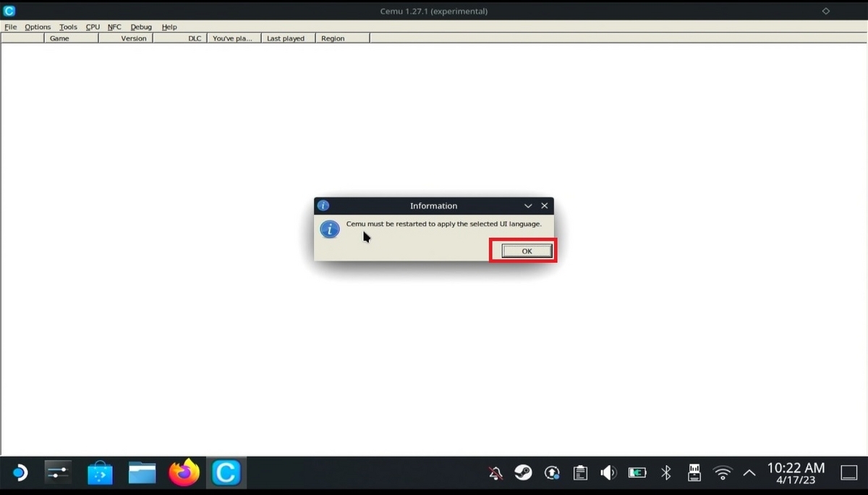Image resolution: width=868 pixels, height=495 pixels.
Task: Sort by Last played column
Action: (288, 38)
